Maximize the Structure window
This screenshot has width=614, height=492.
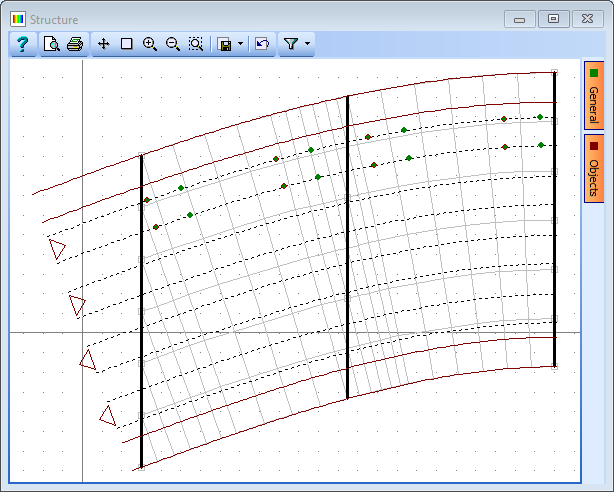click(x=552, y=18)
